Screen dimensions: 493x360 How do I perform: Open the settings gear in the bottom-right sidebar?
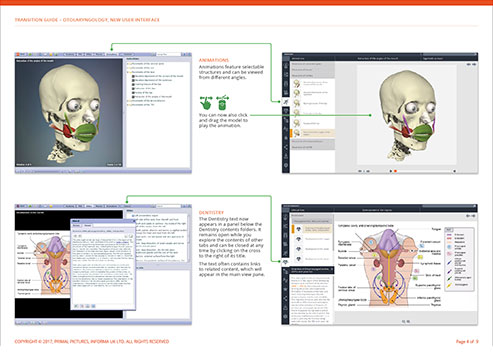coord(286,317)
